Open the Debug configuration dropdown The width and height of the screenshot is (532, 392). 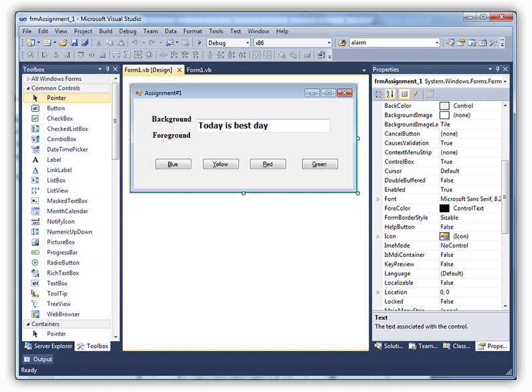pyautogui.click(x=248, y=43)
